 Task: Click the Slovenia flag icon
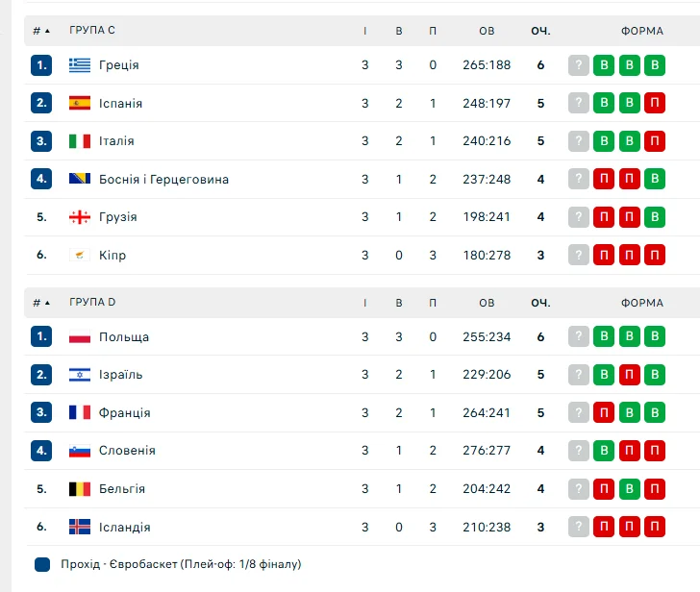click(x=80, y=451)
